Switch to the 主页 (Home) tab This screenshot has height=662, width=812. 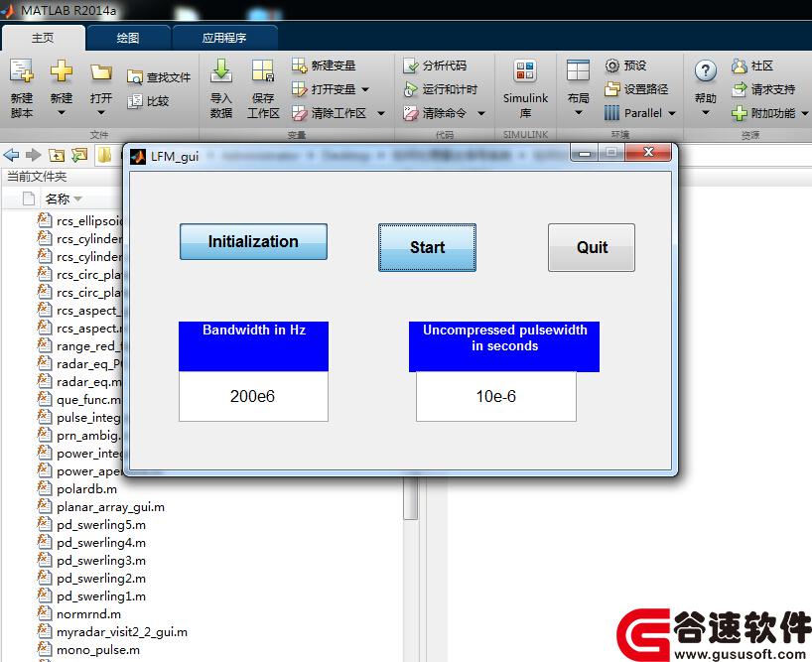pos(43,38)
